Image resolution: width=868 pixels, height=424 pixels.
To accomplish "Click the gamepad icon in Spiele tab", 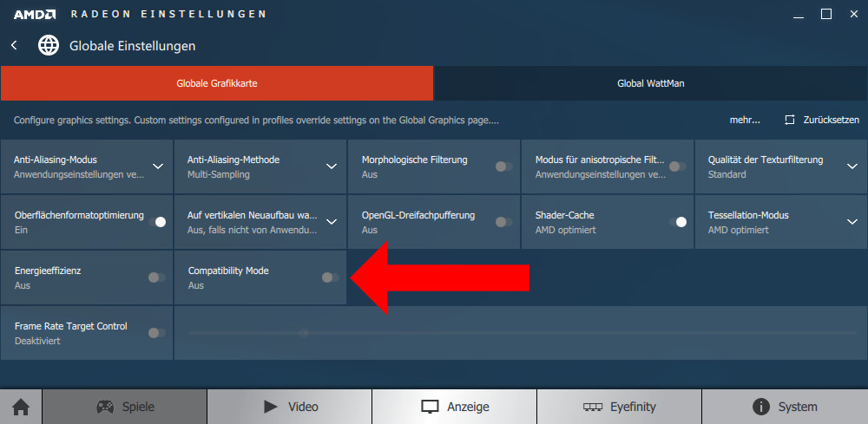I will 105,408.
